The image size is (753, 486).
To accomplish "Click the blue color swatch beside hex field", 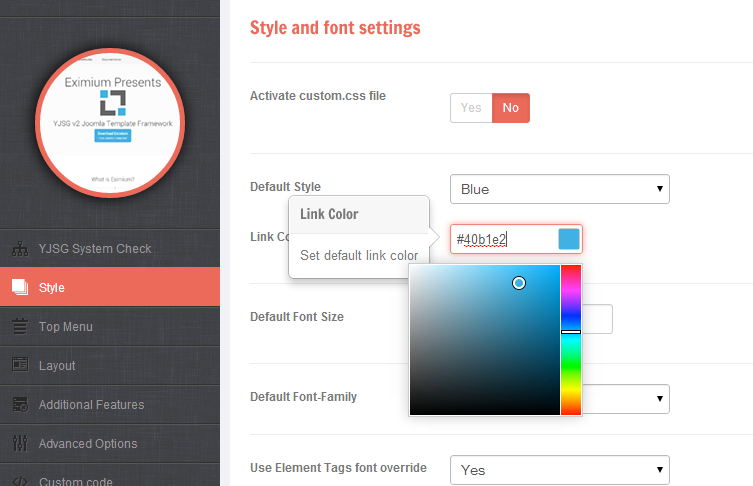I will click(569, 239).
